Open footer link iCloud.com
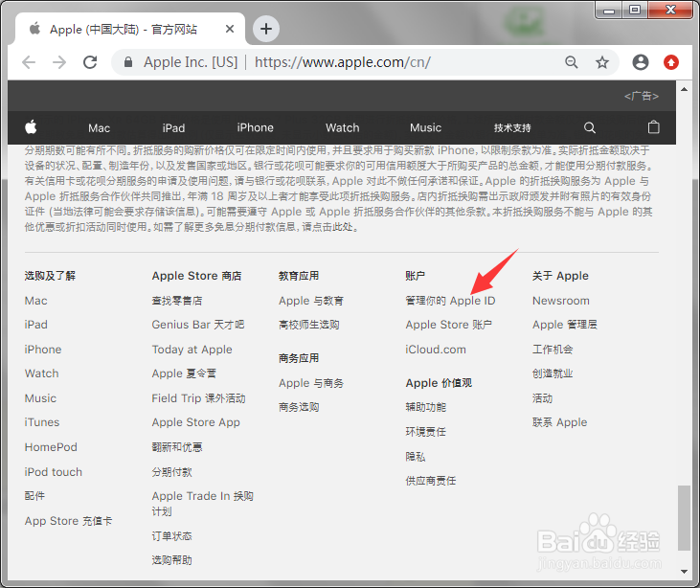This screenshot has height=588, width=700. [436, 350]
